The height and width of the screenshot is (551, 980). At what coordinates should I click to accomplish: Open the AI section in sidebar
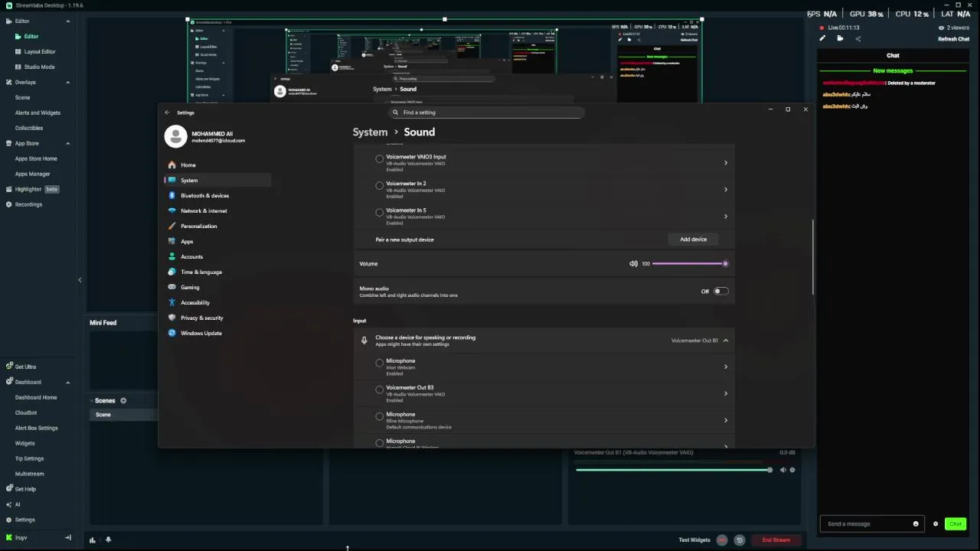[13, 504]
